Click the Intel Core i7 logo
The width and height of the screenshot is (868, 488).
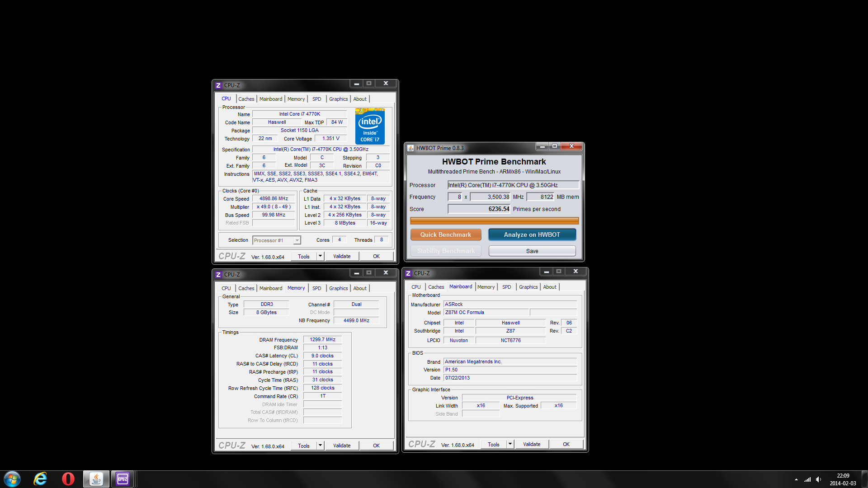370,126
